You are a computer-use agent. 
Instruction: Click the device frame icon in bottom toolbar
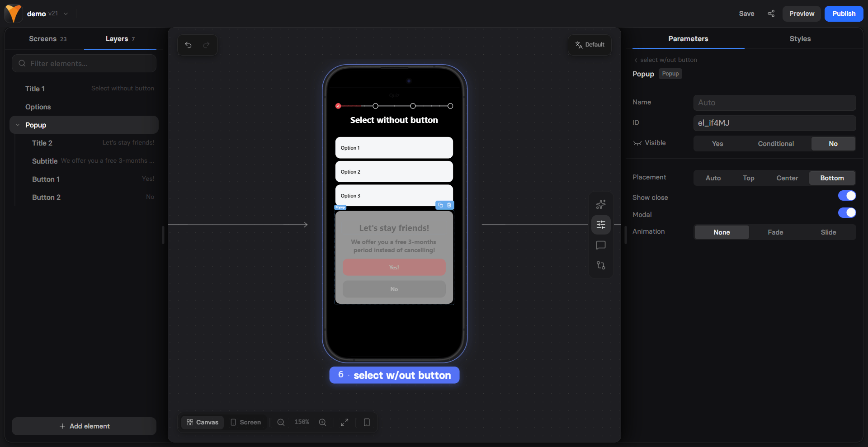(x=367, y=422)
